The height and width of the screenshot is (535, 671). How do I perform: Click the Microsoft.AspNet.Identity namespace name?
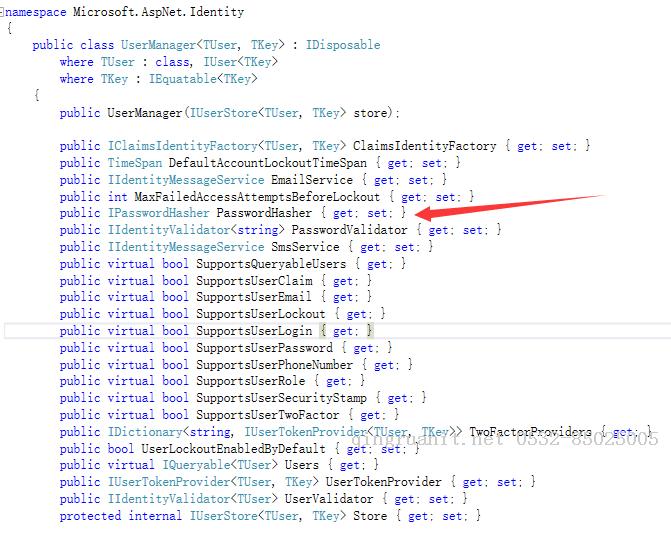tap(158, 12)
